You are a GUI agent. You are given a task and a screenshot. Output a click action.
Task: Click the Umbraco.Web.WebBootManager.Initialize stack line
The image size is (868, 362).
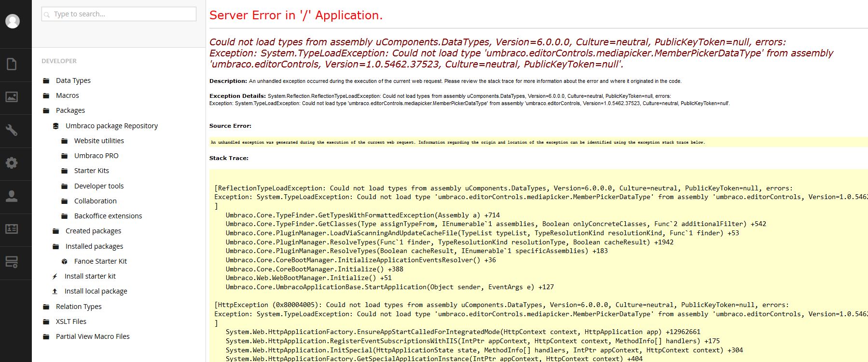click(309, 278)
